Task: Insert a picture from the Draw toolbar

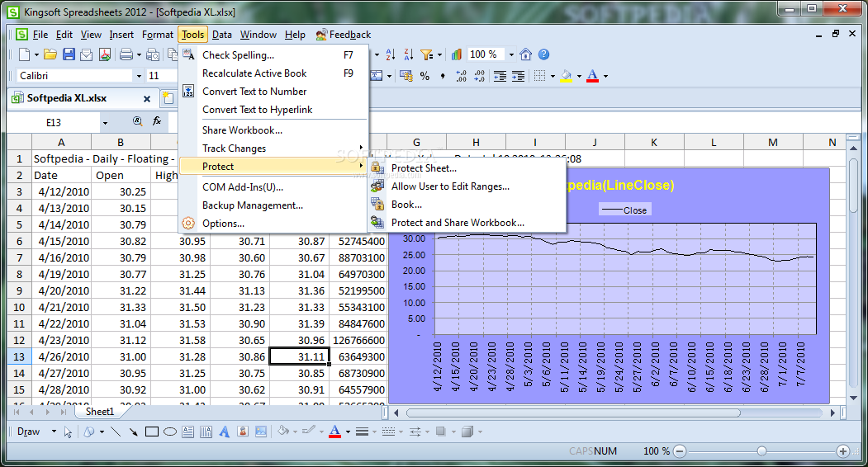Action: coord(261,432)
